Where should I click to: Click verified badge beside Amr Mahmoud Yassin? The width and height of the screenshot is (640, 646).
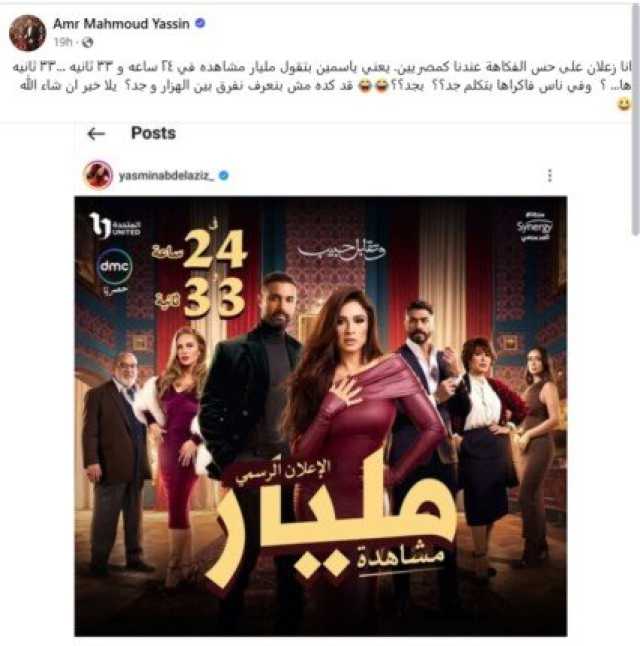coord(200,23)
